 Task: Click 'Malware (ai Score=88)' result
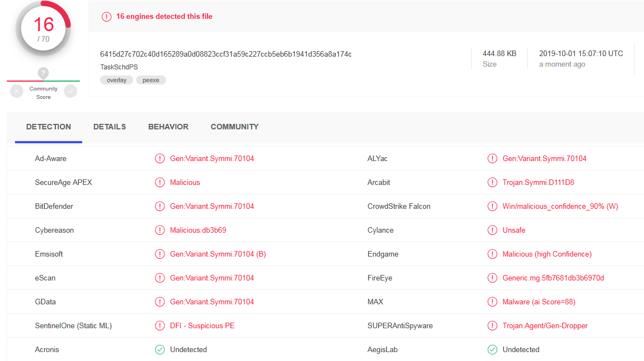click(539, 302)
